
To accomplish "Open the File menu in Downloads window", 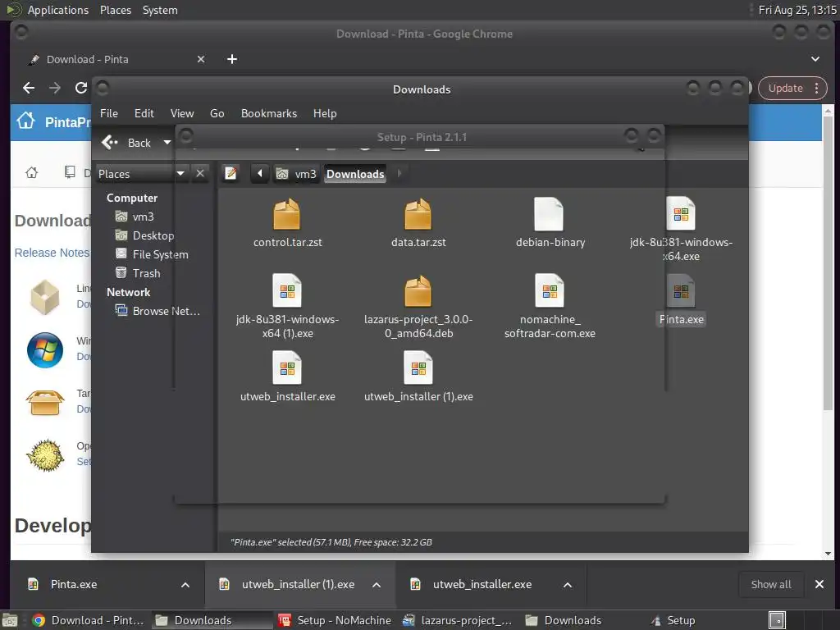I will point(109,113).
